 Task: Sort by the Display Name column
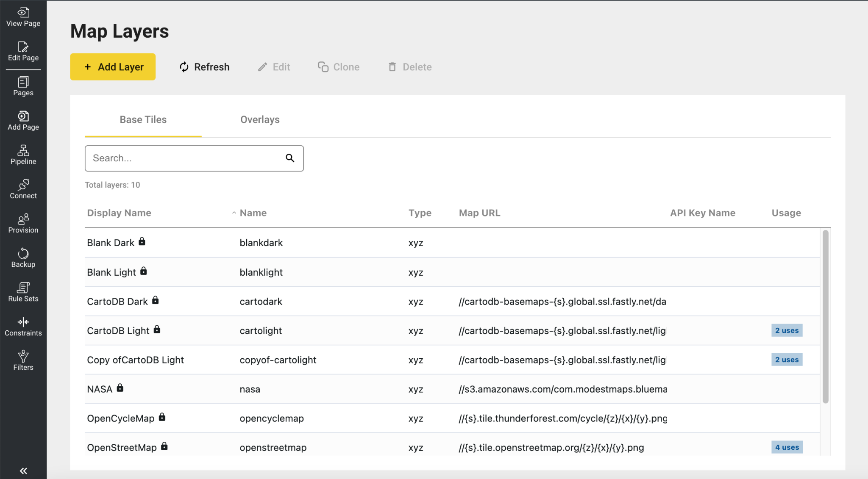(x=119, y=213)
